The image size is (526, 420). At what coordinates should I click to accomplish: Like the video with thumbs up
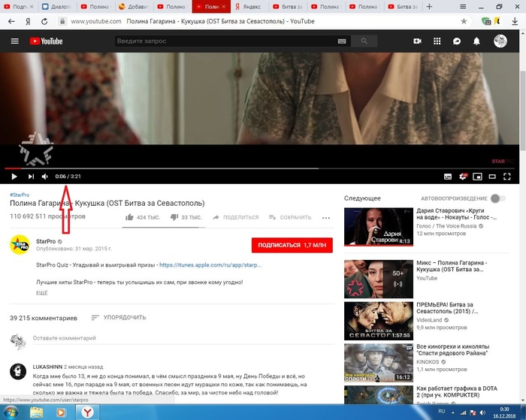(x=130, y=218)
